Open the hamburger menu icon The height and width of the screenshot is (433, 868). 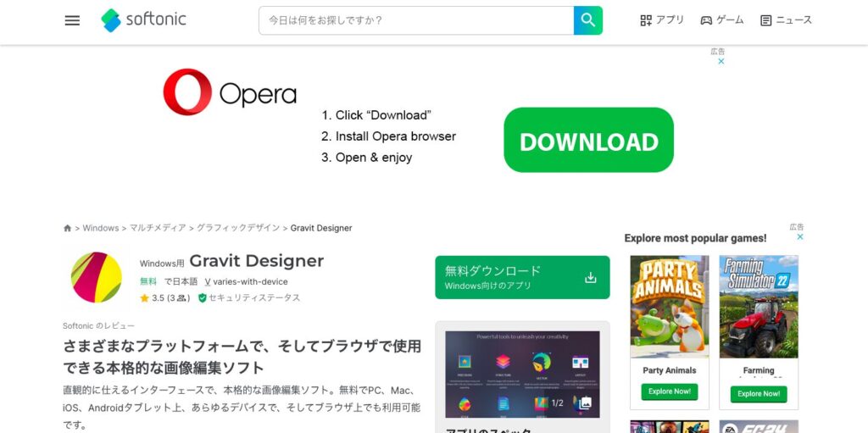coord(72,20)
